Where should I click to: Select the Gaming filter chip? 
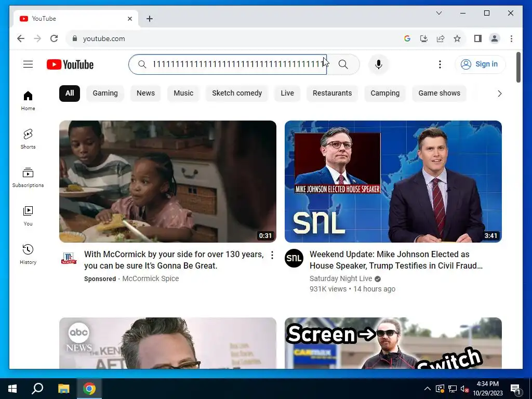[x=105, y=94]
